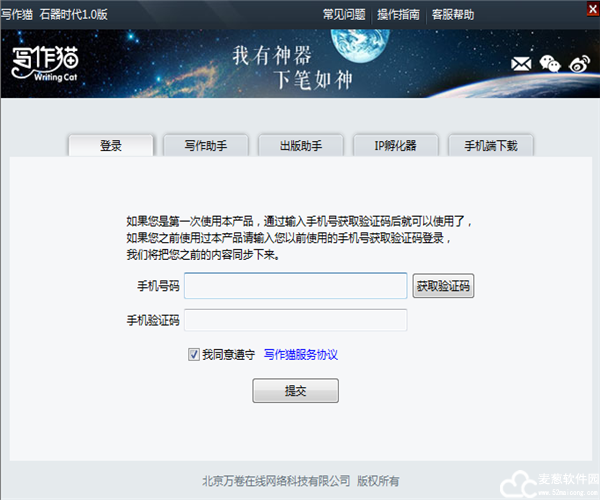Close the window with red X
This screenshot has height=500, width=600.
coord(593,9)
